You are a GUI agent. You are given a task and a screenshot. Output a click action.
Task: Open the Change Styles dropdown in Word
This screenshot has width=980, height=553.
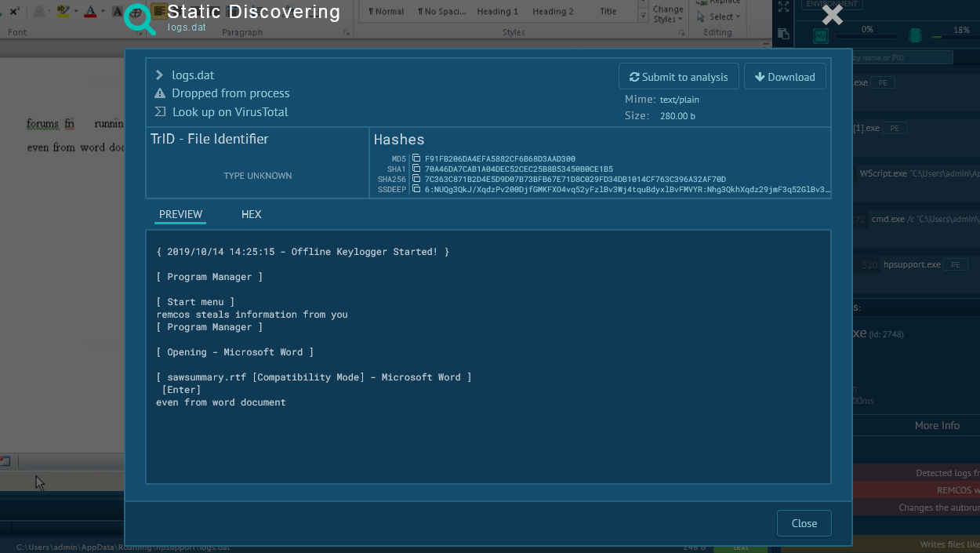[x=668, y=14]
